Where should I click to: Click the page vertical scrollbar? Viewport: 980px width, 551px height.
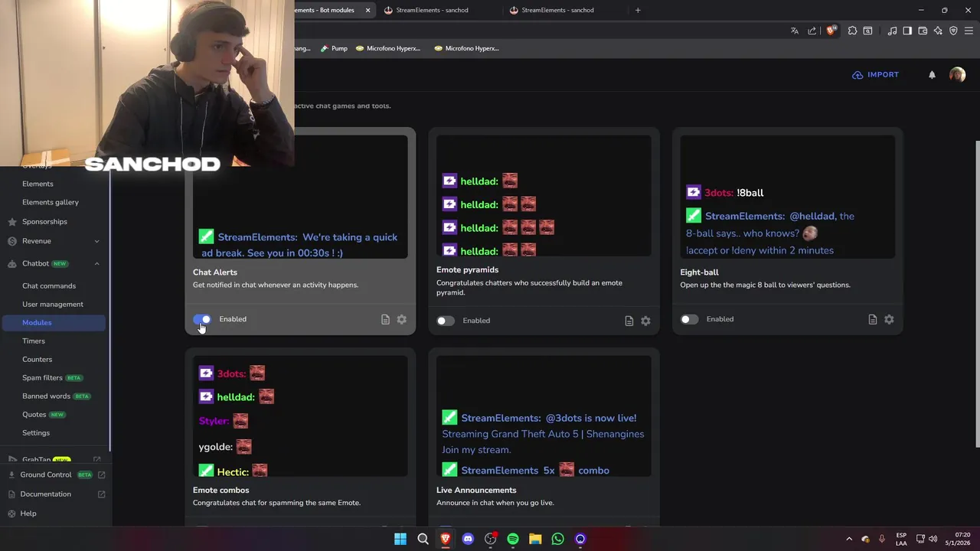pyautogui.click(x=977, y=294)
